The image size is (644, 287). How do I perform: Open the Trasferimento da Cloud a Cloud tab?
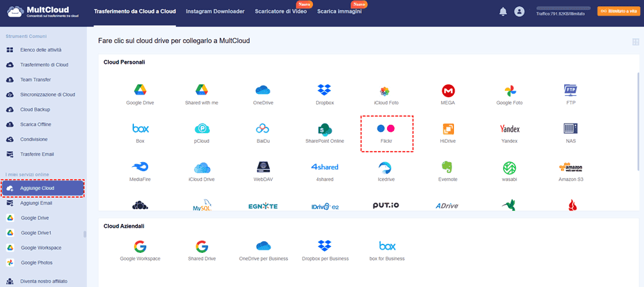135,12
